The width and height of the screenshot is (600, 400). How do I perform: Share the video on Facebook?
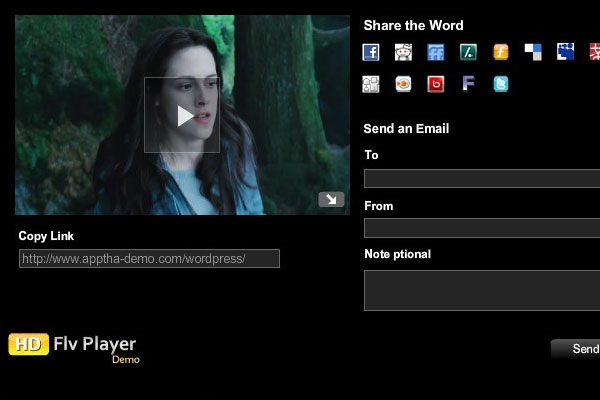coord(371,52)
